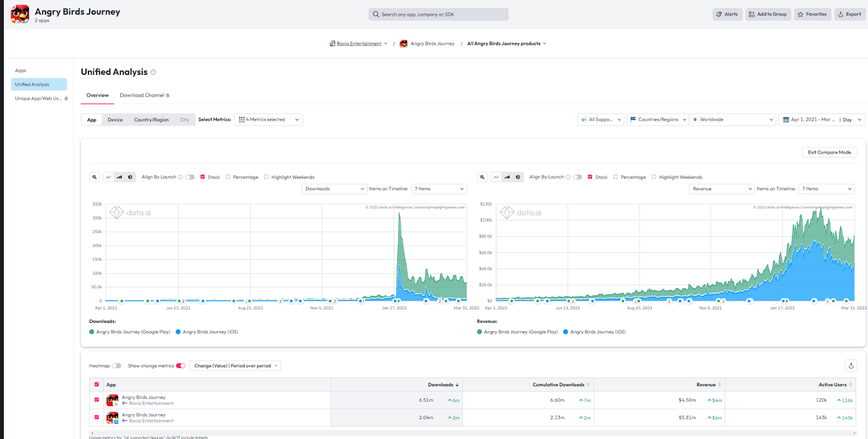
Task: Open Unique App/Web Users in the sidebar
Action: (x=41, y=98)
